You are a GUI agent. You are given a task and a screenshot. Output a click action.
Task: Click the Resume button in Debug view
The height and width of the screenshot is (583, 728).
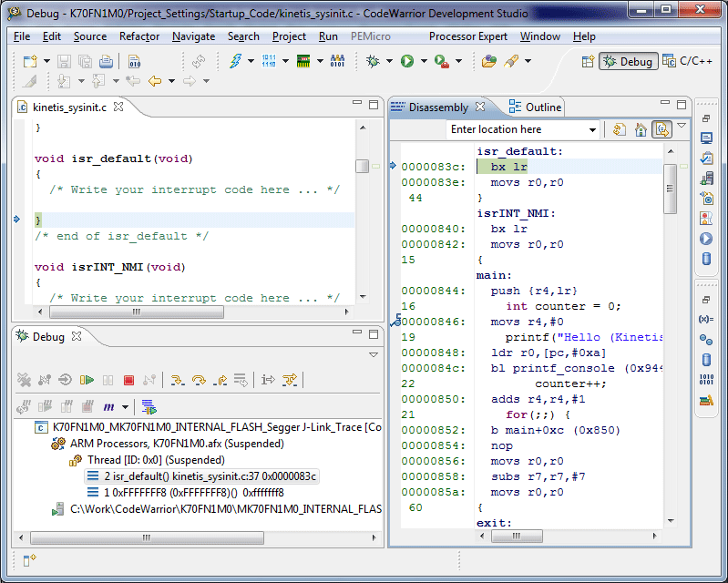pos(87,380)
